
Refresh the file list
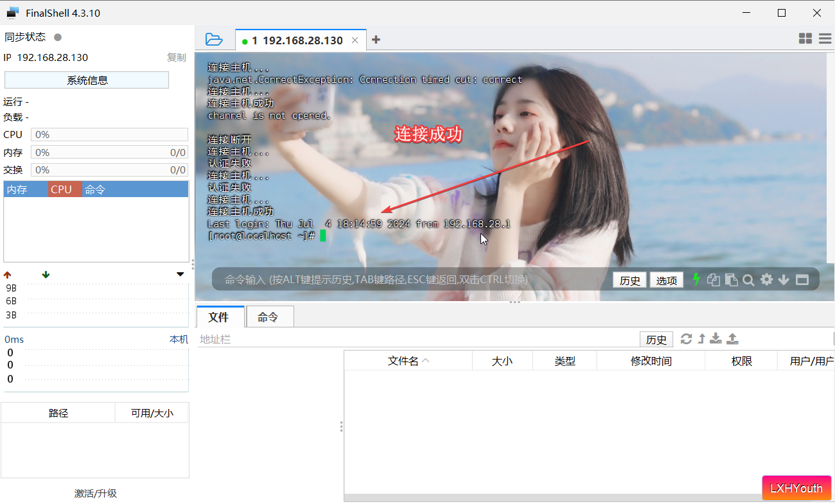(x=686, y=339)
